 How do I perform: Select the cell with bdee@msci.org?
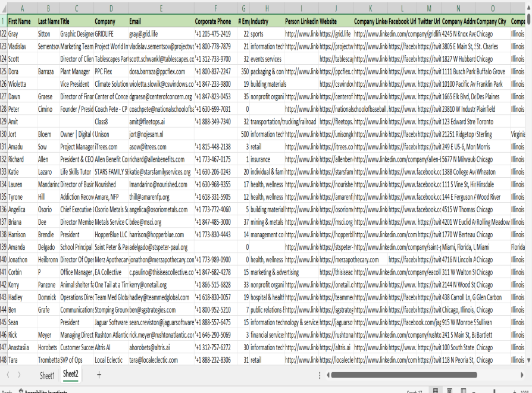click(x=161, y=222)
